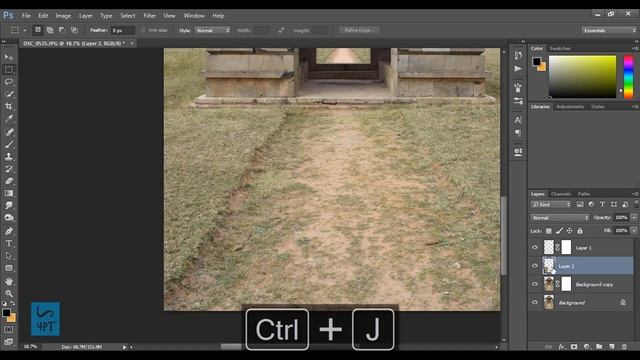
Task: Open the Style dropdown in options bar
Action: (212, 30)
